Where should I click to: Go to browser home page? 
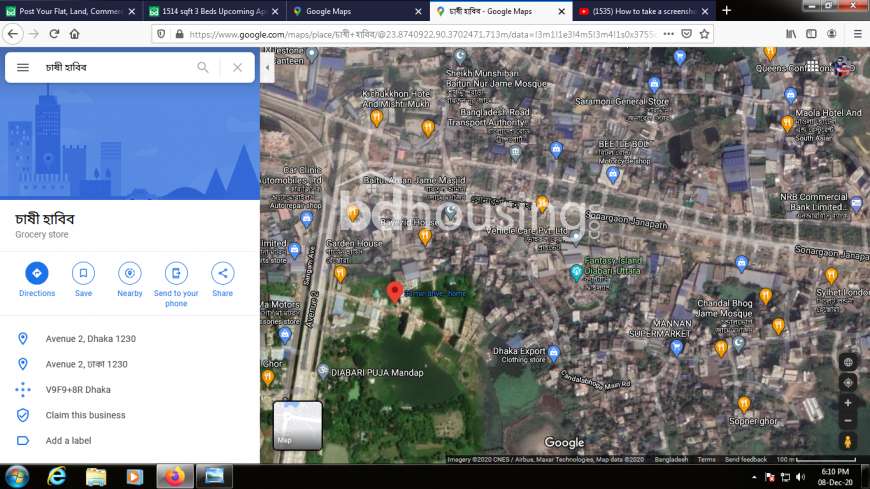[74, 34]
